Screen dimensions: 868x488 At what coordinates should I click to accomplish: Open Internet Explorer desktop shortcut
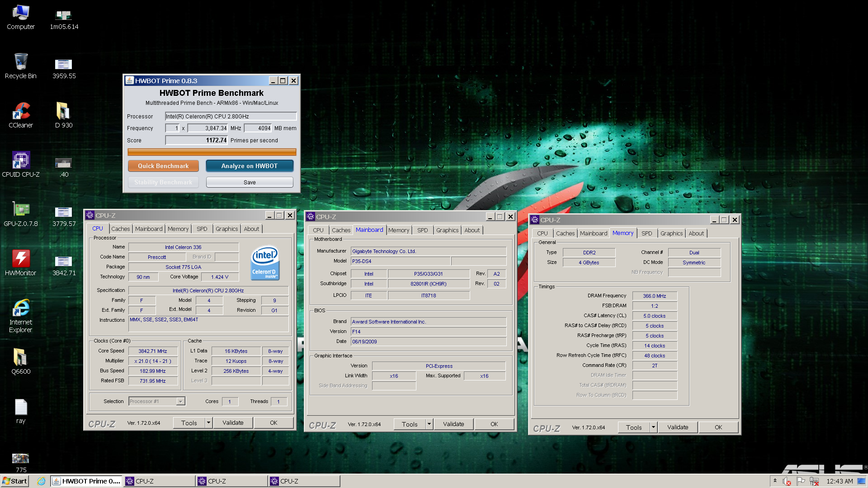pos(21,316)
